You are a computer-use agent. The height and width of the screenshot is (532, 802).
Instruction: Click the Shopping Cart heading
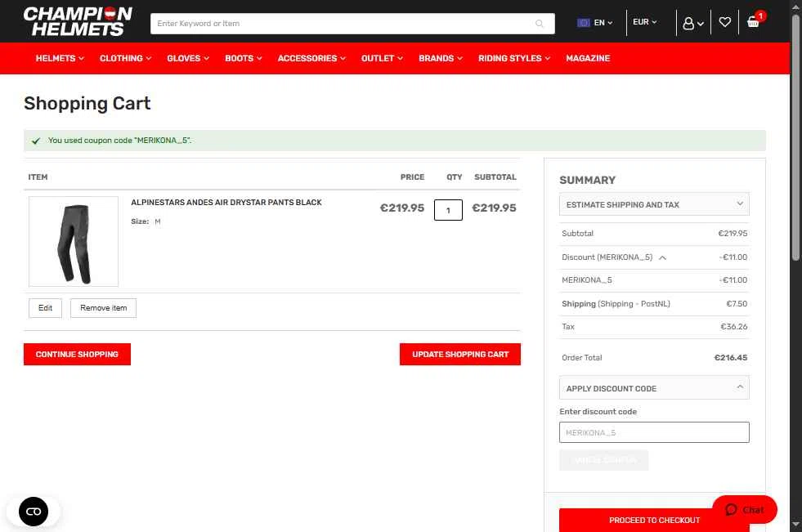click(x=87, y=103)
